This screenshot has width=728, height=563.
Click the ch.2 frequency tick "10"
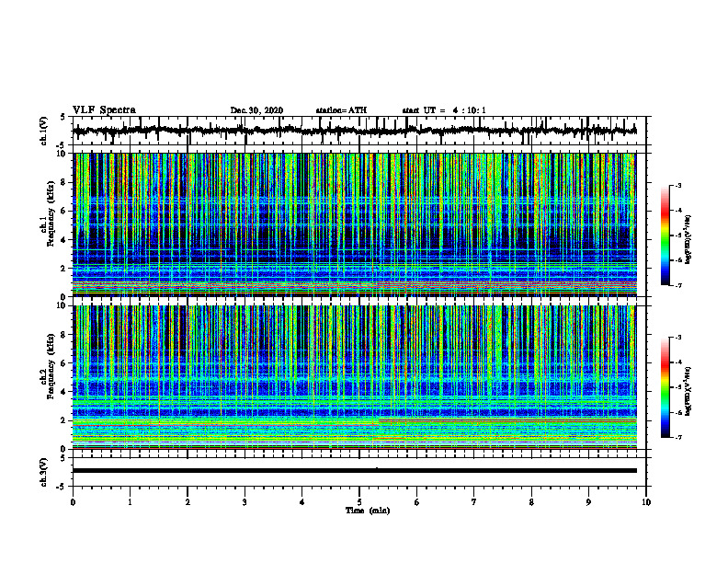point(62,305)
